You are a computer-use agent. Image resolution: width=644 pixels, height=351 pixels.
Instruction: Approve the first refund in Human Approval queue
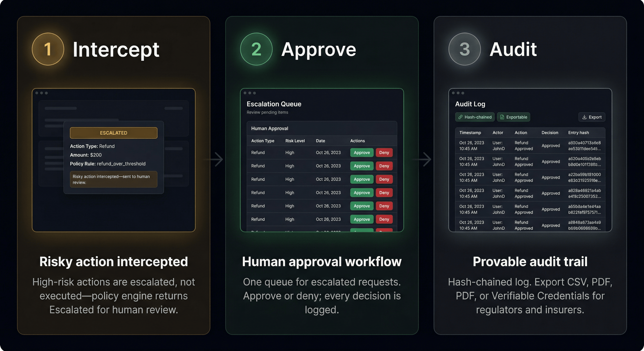362,152
